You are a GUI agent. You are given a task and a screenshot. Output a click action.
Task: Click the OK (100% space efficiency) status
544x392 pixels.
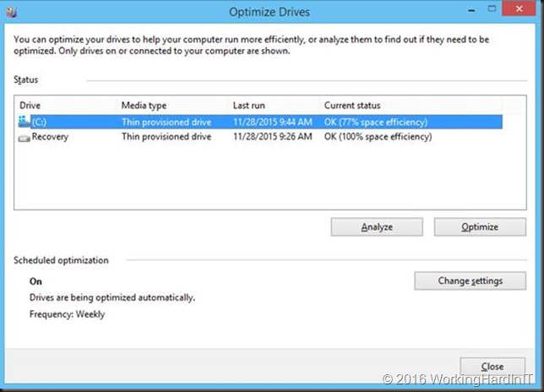(x=378, y=137)
